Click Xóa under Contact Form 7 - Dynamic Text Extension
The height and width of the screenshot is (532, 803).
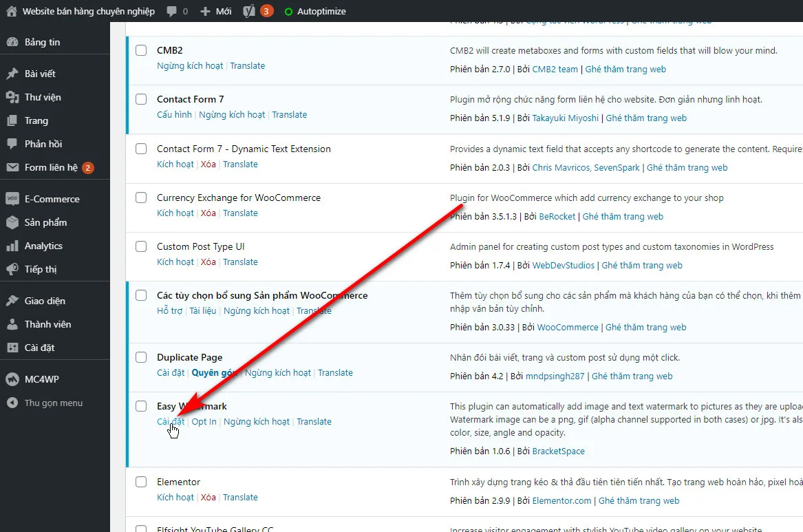(x=208, y=164)
